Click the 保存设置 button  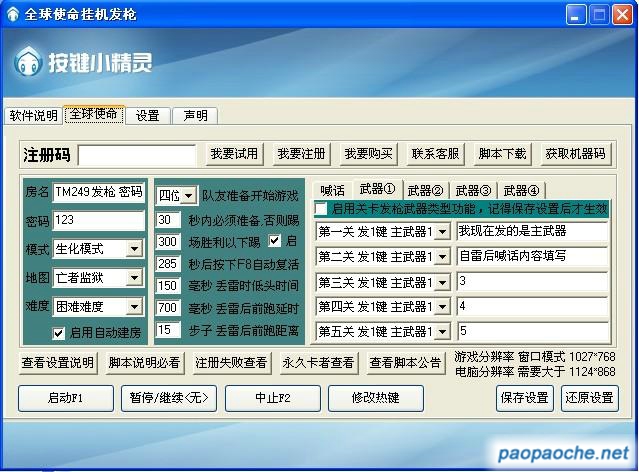(x=524, y=398)
